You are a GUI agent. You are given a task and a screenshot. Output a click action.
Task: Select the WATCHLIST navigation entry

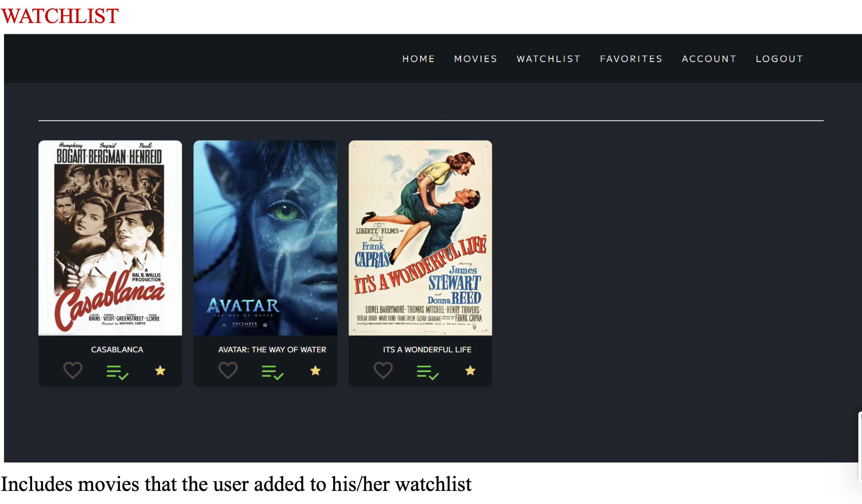coord(548,58)
